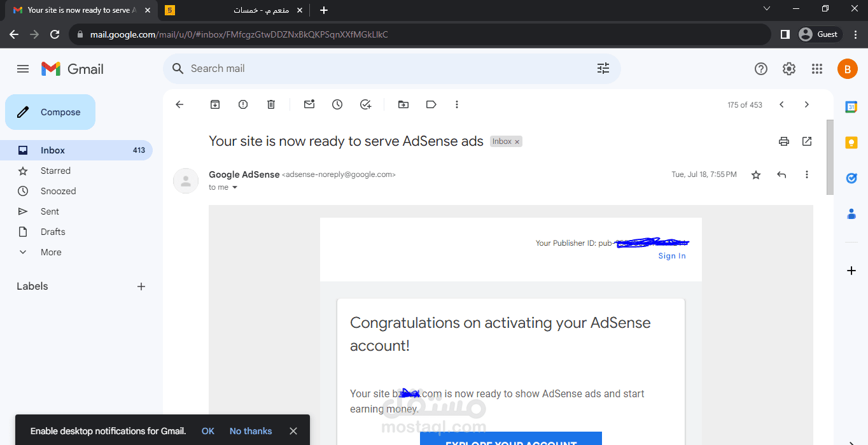Toggle the browser side panel
The height and width of the screenshot is (445, 868).
785,34
